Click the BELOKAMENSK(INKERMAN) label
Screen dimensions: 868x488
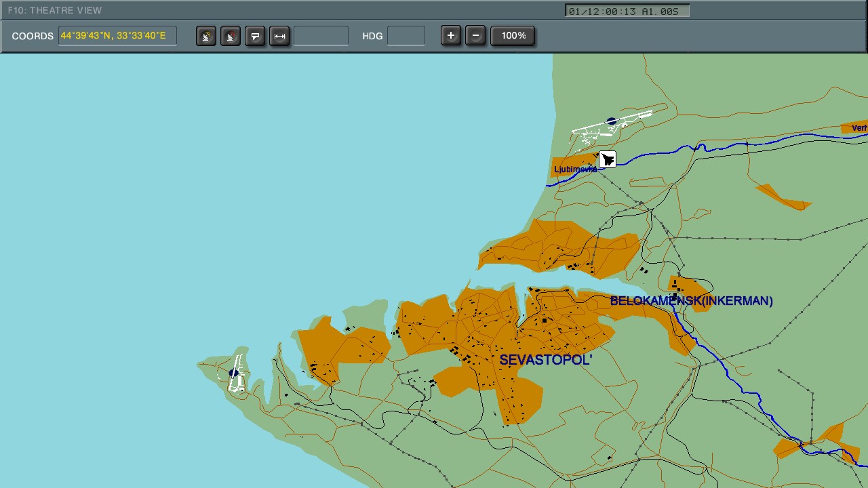point(692,300)
